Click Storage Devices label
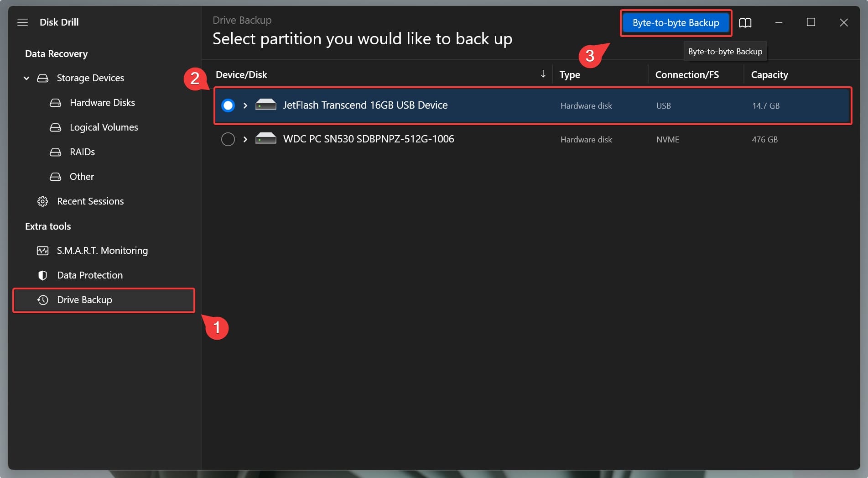 (90, 78)
